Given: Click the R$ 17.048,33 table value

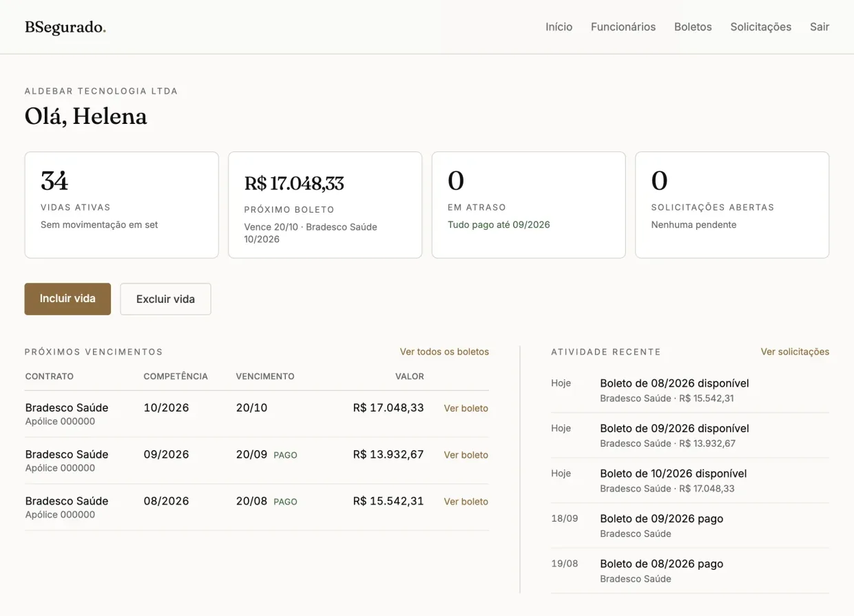Looking at the screenshot, I should click(x=388, y=407).
